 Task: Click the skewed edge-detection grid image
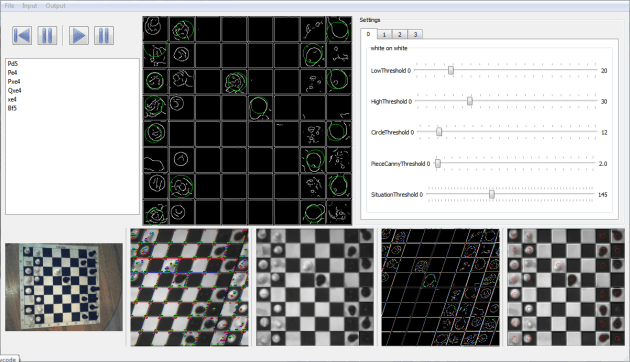coord(440,287)
